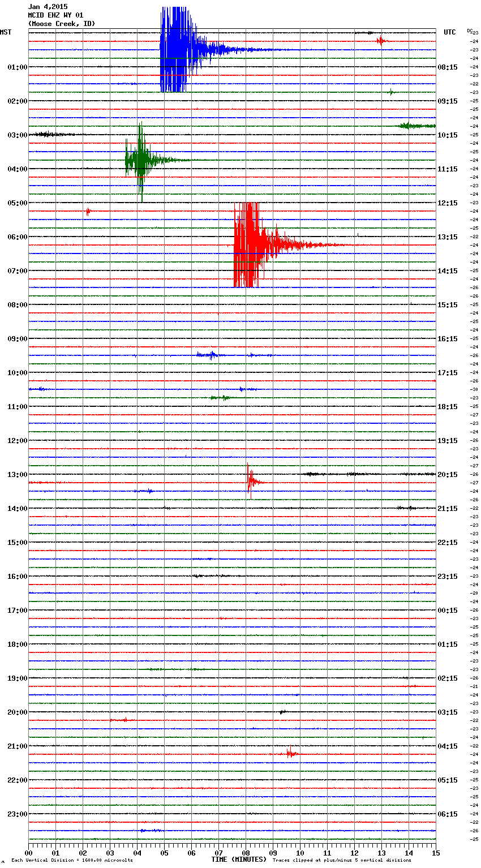Select the '01:00' MST time label

coord(18,67)
